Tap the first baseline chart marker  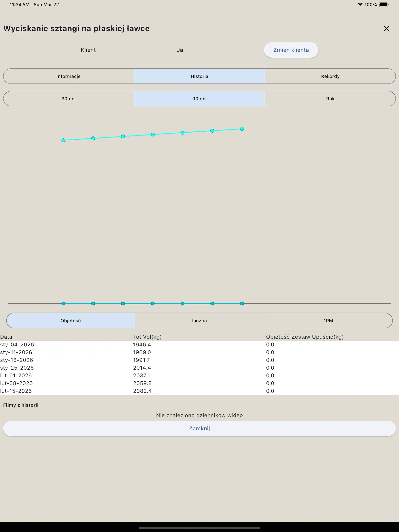pyautogui.click(x=63, y=304)
